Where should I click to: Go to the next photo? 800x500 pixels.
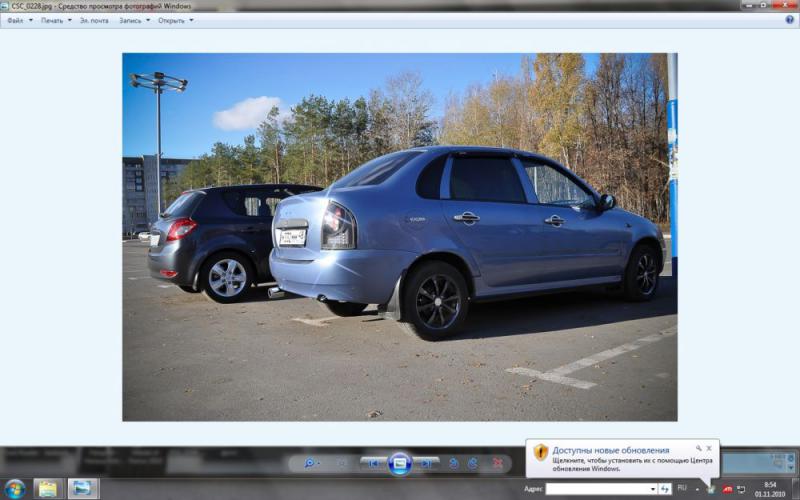tap(427, 463)
